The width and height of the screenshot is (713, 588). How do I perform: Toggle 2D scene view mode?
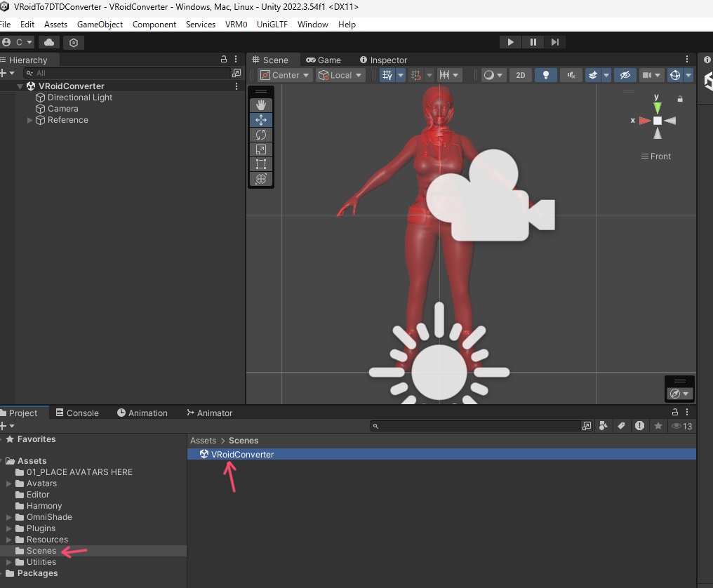tap(520, 75)
